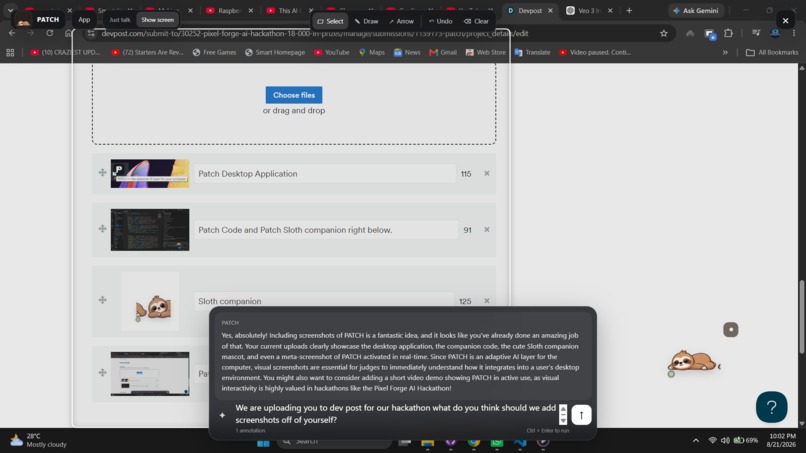Remove the Patch Desktop Application image

(x=486, y=173)
